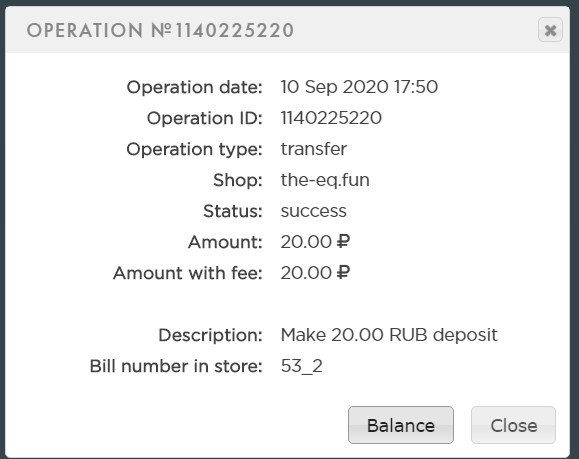Select the dialog title Operation №1140225220
The image size is (579, 459).
pyautogui.click(x=160, y=30)
